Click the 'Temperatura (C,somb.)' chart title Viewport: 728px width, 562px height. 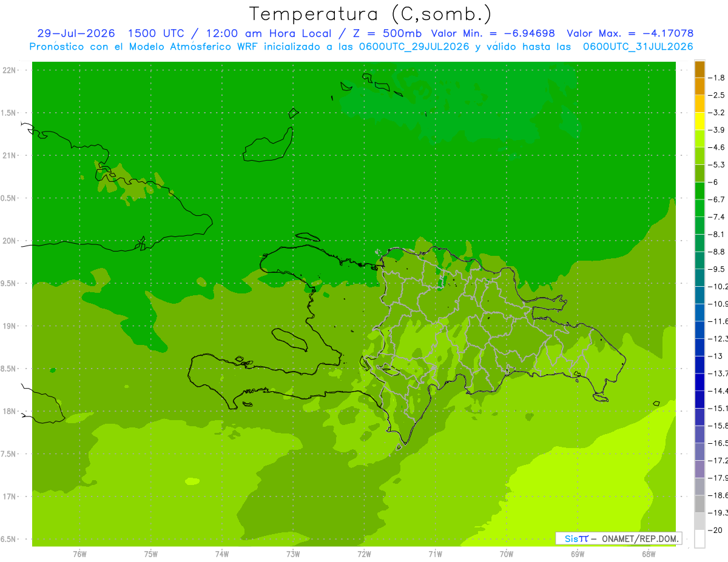point(370,14)
